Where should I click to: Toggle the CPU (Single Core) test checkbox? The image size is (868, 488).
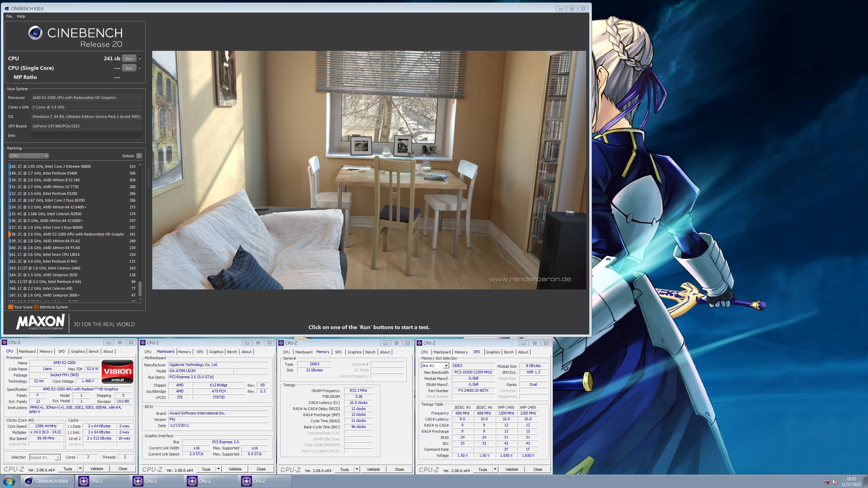coord(140,68)
